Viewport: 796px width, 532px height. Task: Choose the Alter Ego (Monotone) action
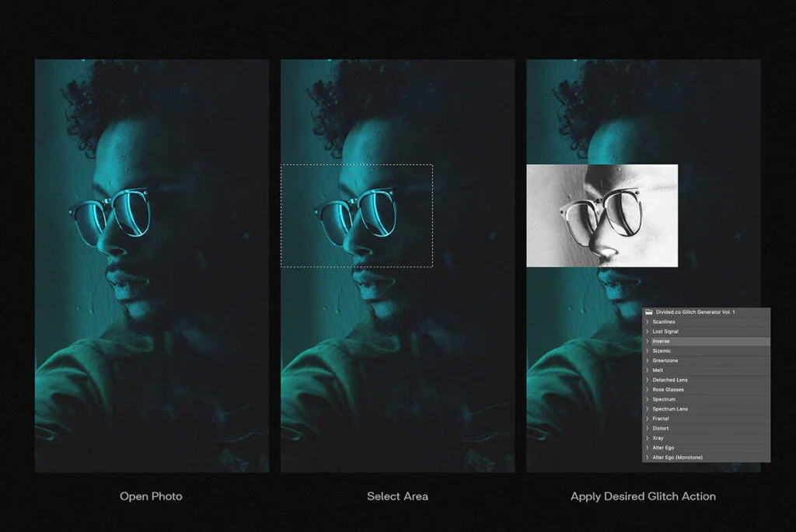(x=677, y=457)
